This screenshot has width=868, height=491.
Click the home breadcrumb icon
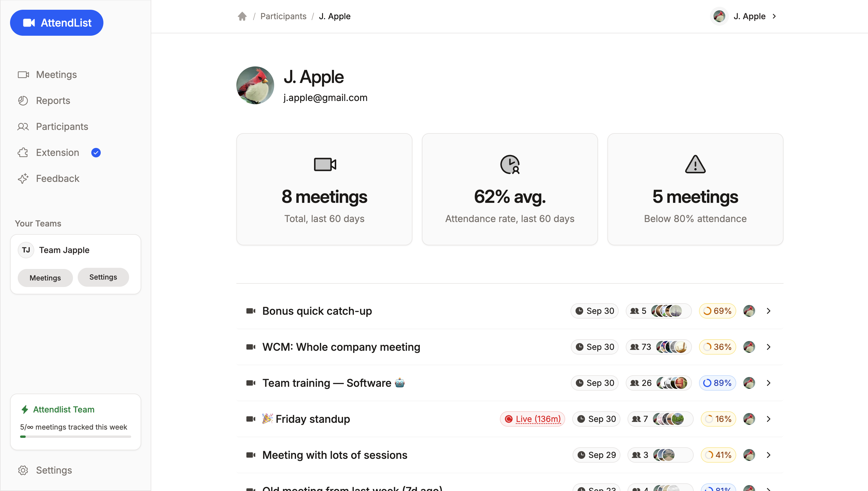click(x=242, y=16)
